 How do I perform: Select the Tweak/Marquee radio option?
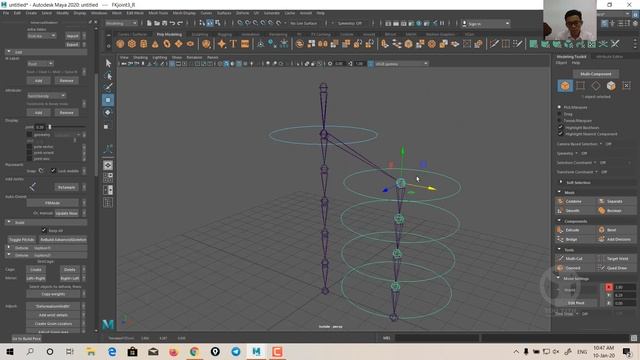(560, 121)
